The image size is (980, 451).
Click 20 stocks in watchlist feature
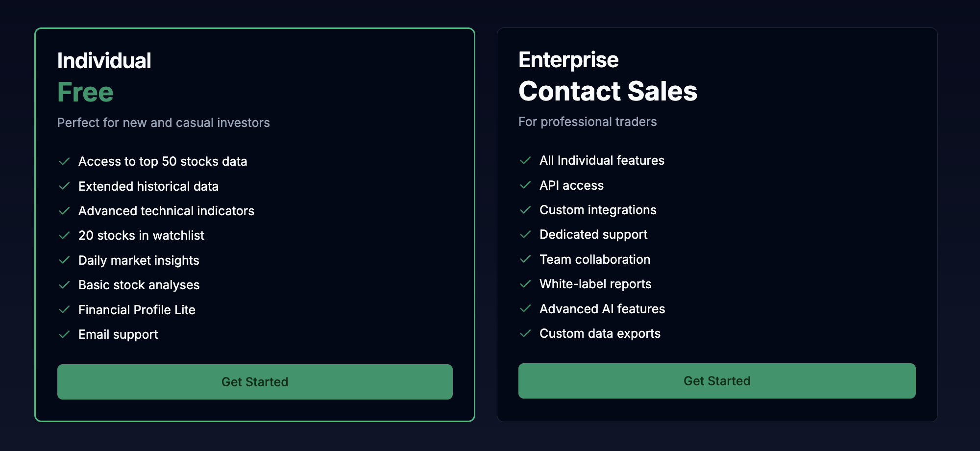[x=141, y=235]
